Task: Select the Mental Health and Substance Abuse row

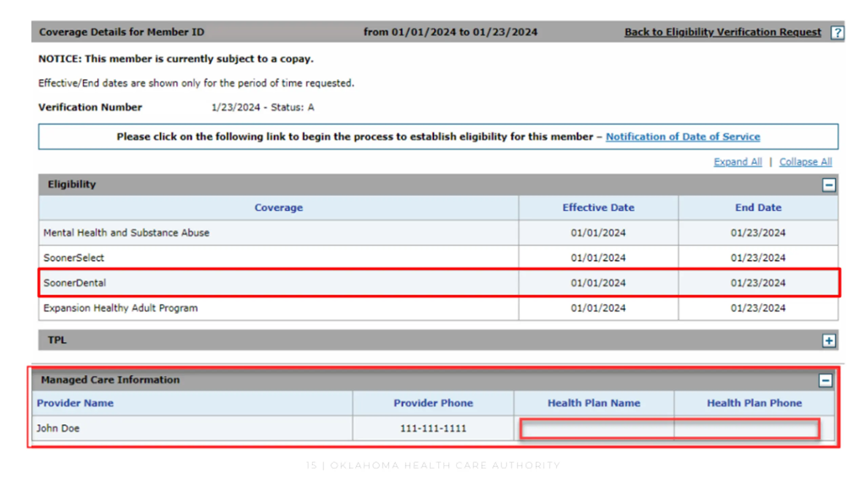Action: pos(438,233)
